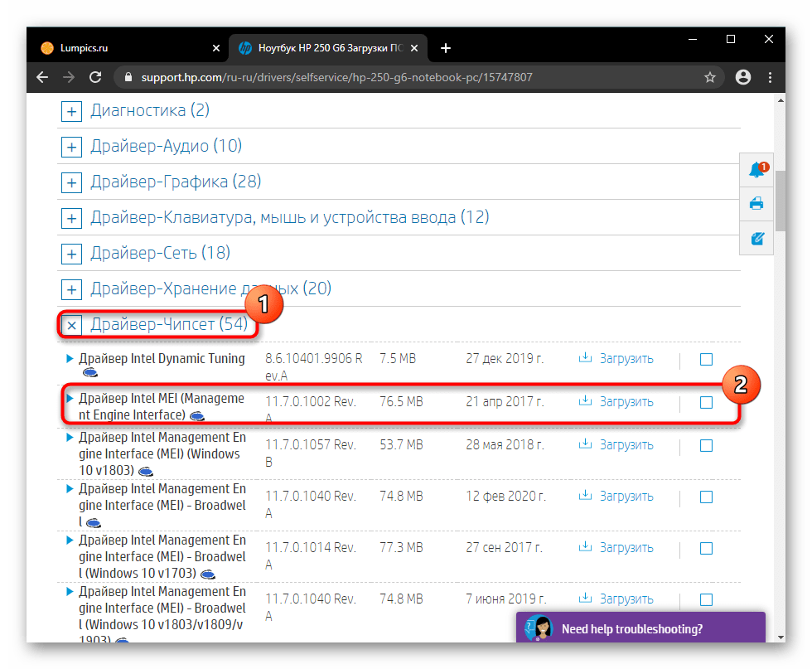Bookmark this page with the star icon

[710, 77]
